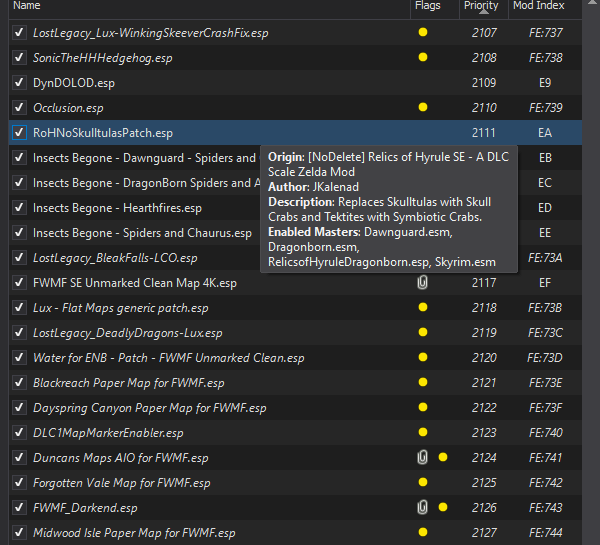
Task: Toggle LostLegacy_BleakFalls-LCO.esp checkbox
Action: coord(19,258)
